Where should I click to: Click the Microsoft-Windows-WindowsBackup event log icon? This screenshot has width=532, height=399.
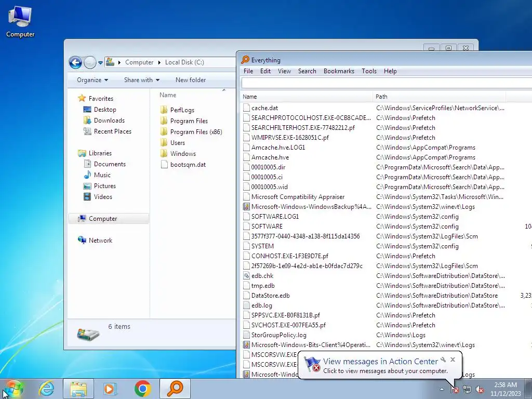point(246,207)
